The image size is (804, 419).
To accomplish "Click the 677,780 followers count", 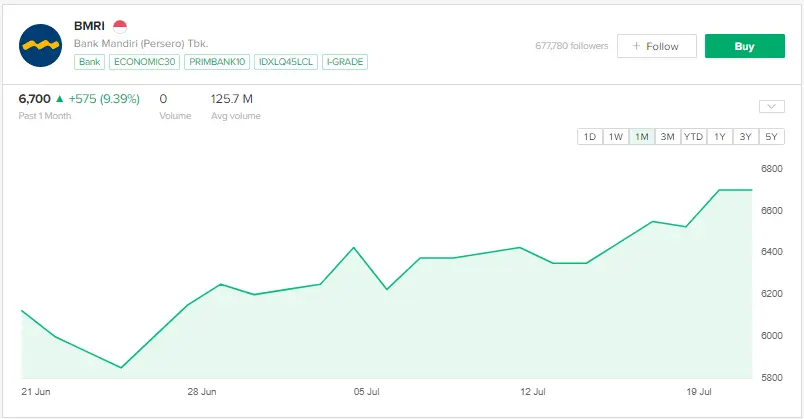I will [571, 46].
